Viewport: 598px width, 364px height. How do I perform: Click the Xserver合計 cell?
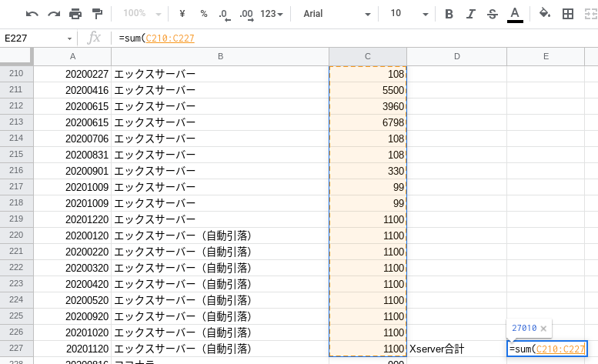coord(457,349)
